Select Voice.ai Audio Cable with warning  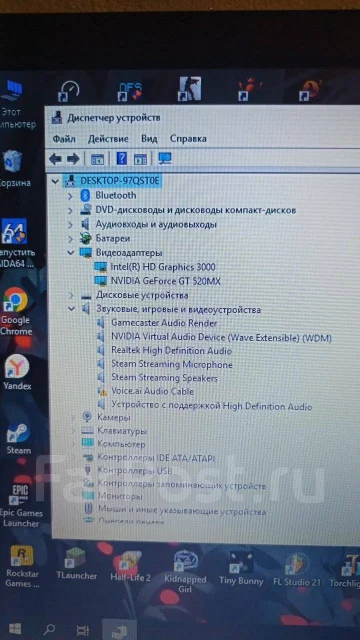pyautogui.click(x=152, y=391)
